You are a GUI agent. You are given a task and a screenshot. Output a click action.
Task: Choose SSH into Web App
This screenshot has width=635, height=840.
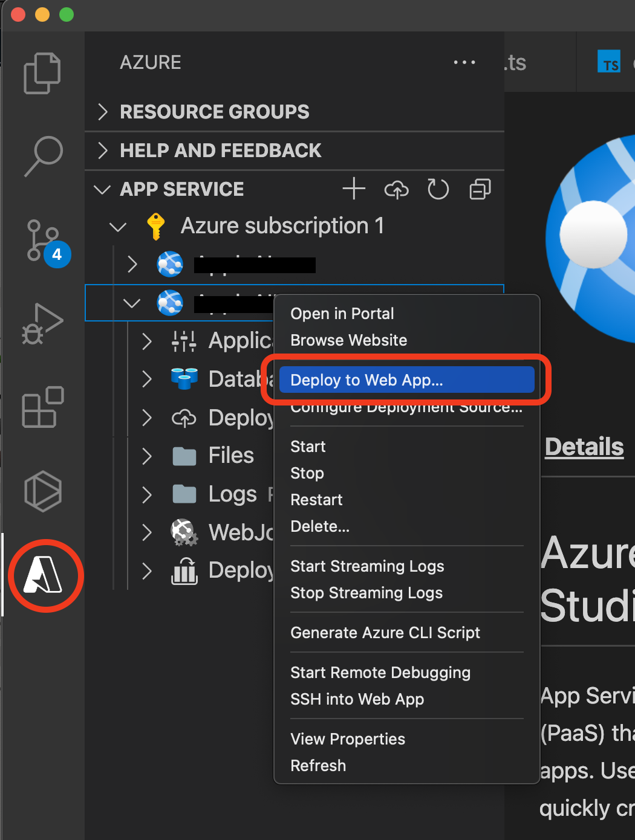406,699
